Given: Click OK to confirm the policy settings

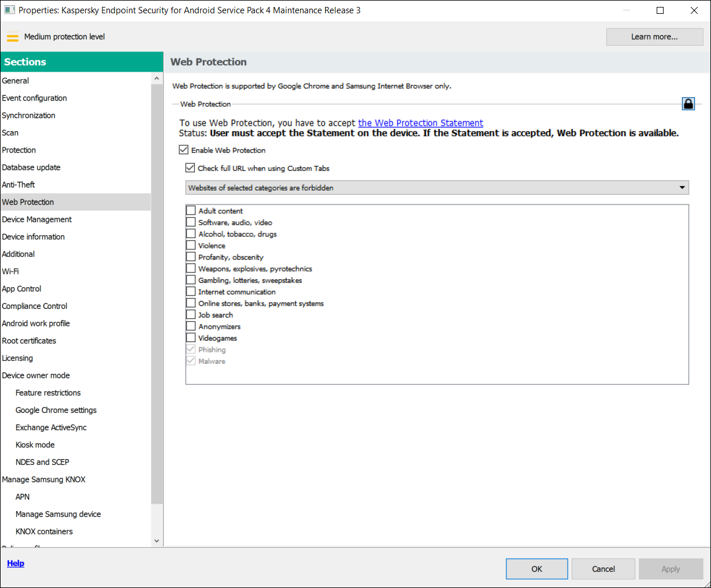Looking at the screenshot, I should click(536, 568).
